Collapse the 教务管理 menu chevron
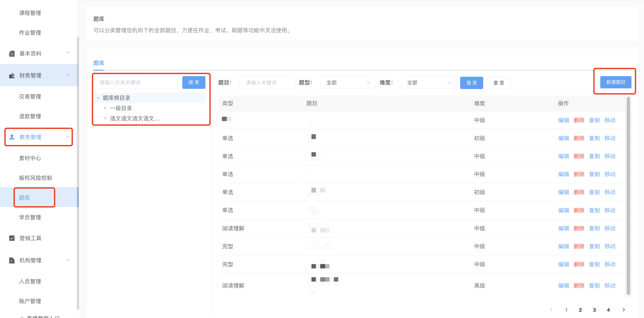644x318 pixels. click(x=68, y=137)
